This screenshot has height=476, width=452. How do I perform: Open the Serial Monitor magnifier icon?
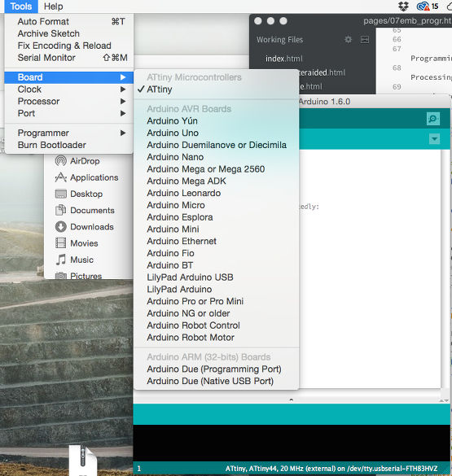click(x=433, y=119)
